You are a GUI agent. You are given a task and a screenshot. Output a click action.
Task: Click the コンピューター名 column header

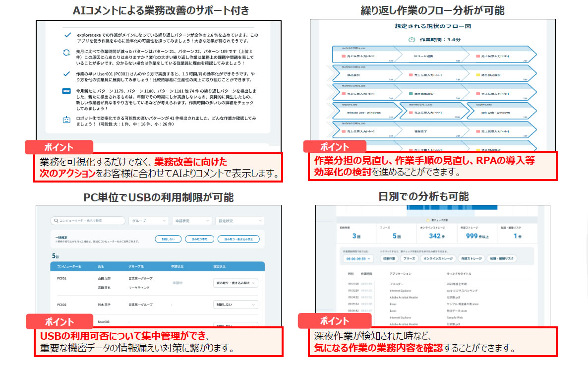(69, 267)
